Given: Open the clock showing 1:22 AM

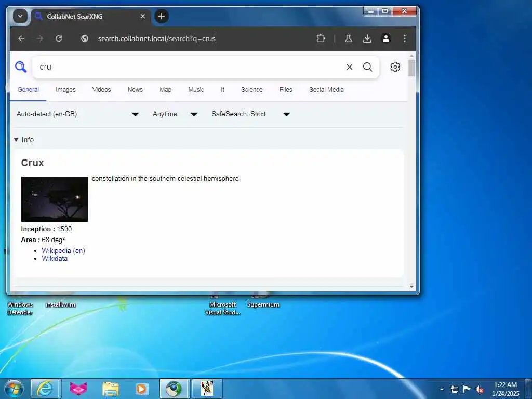Looking at the screenshot, I should [506, 389].
